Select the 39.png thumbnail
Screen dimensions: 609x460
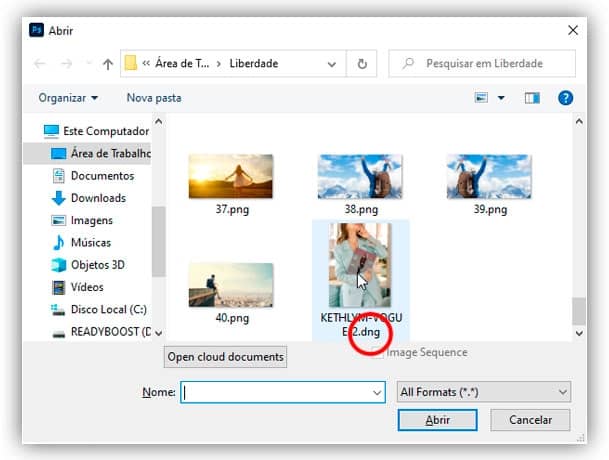[489, 176]
